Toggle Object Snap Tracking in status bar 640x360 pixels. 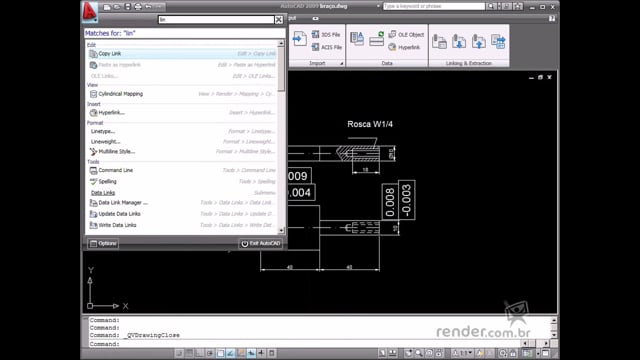(x=230, y=353)
